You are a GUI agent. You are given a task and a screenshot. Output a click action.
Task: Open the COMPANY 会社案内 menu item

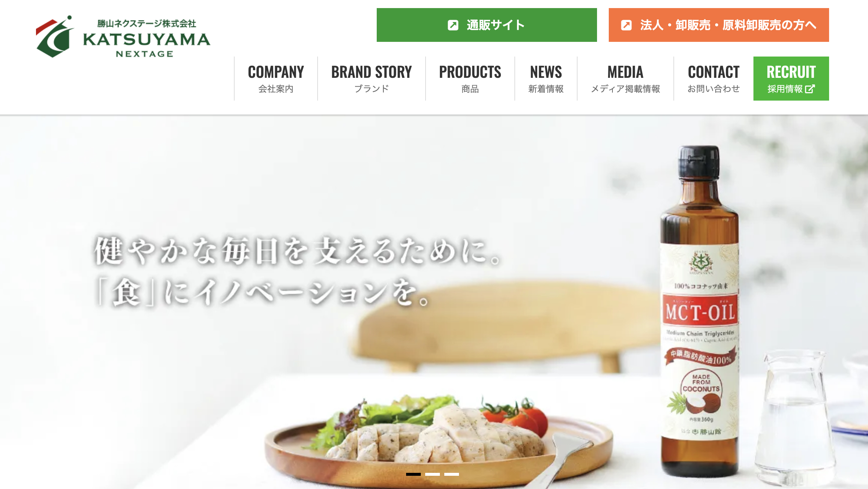tap(276, 79)
